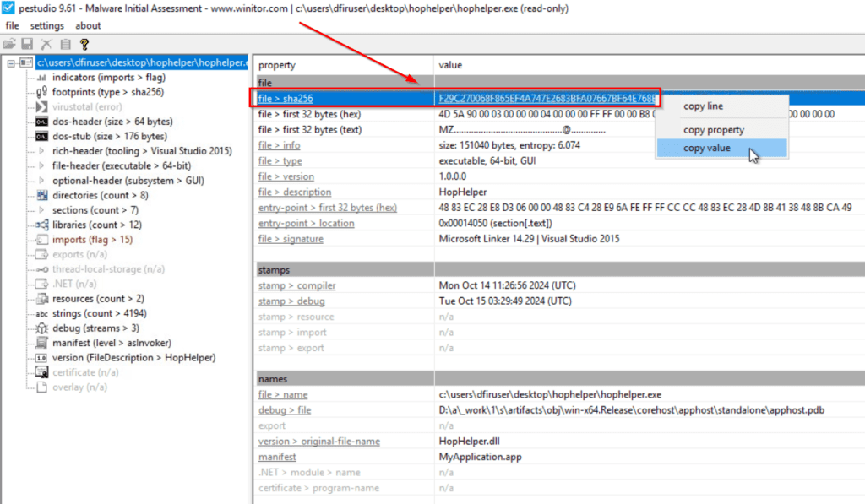
Task: Click the debug bug icon
Action: point(41,328)
